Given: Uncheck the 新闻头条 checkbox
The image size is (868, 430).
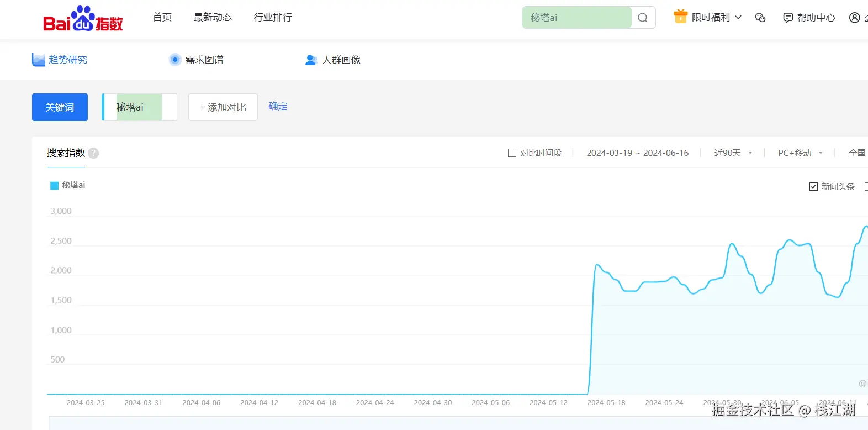Looking at the screenshot, I should (x=813, y=187).
